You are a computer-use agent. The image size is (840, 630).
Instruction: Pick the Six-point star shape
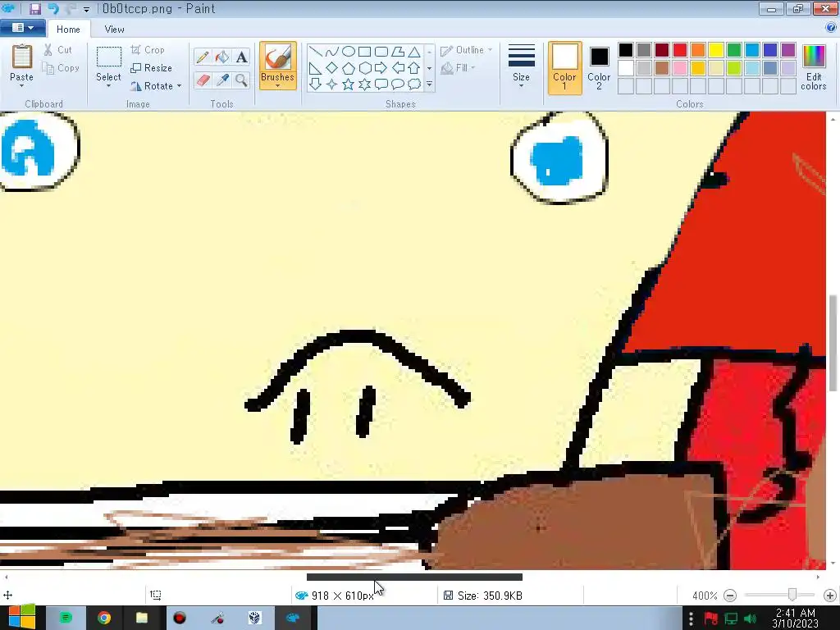pos(365,84)
